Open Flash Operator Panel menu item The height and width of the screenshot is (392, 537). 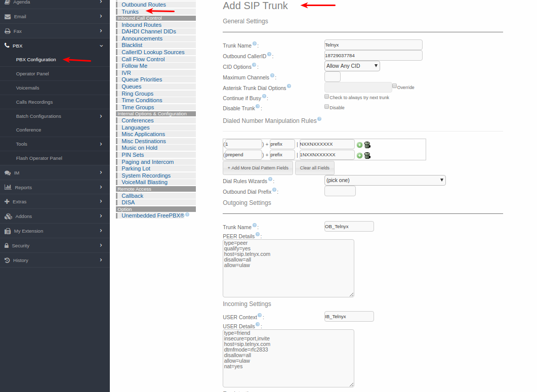[39, 158]
